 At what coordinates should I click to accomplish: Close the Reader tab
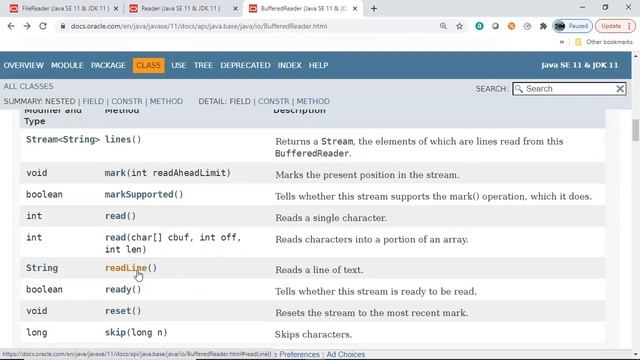click(x=235, y=9)
